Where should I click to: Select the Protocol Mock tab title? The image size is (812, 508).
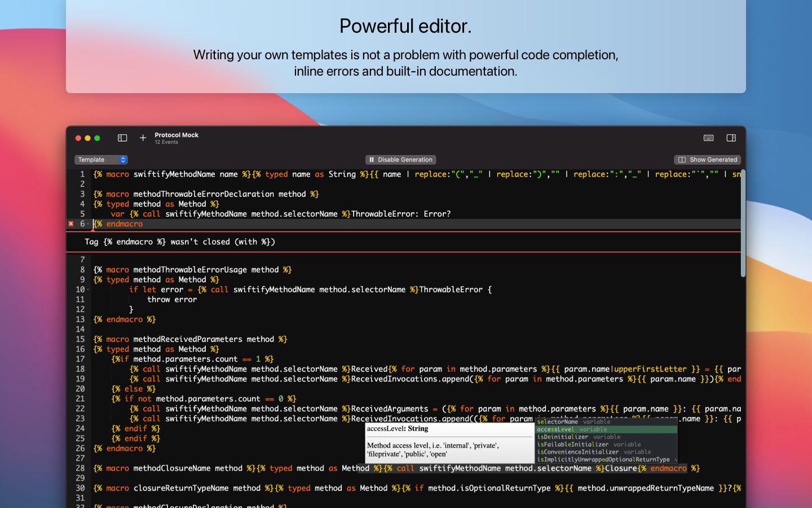176,135
